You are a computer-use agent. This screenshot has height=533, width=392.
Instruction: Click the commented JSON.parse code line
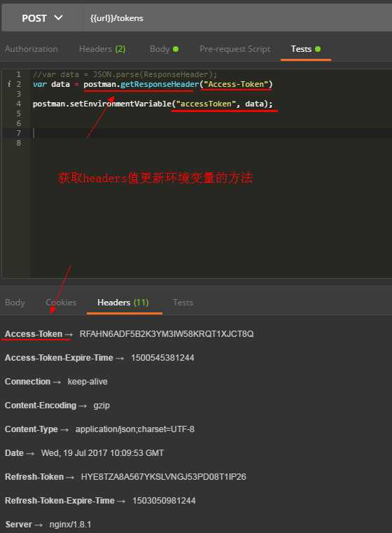125,74
